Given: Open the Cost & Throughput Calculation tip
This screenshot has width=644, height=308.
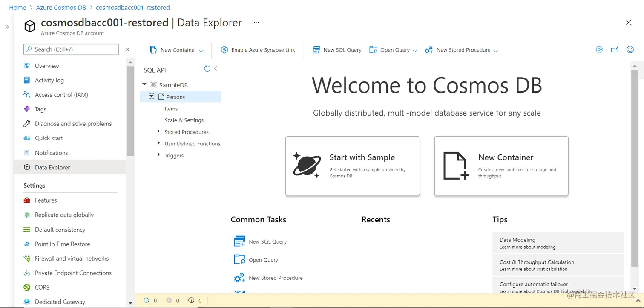Looking at the screenshot, I should pyautogui.click(x=558, y=265).
